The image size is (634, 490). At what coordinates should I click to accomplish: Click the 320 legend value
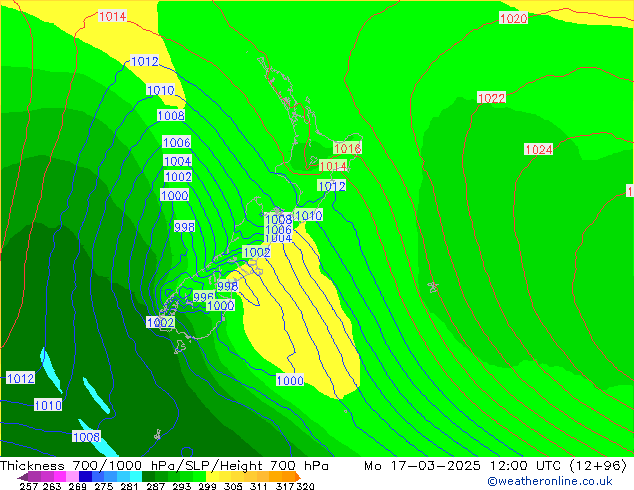coord(305,486)
